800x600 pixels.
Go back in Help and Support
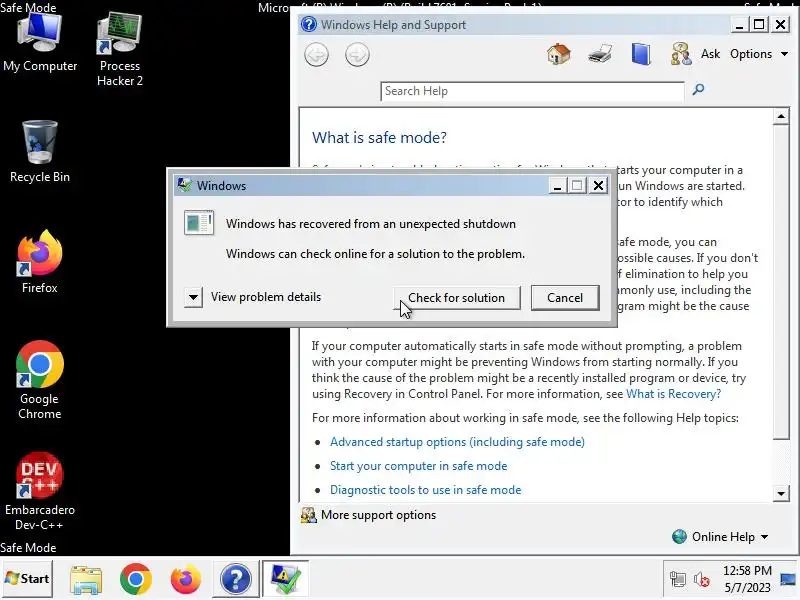click(x=316, y=55)
